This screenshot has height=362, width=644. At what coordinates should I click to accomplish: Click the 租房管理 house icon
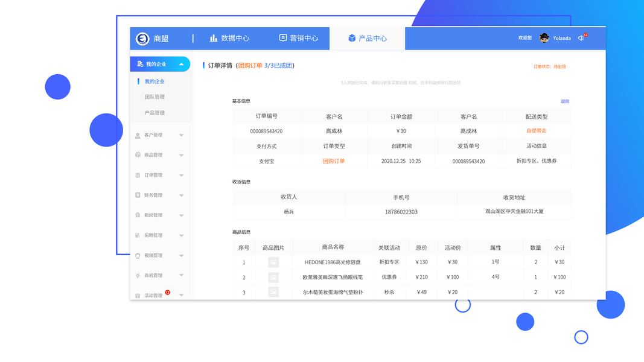click(x=138, y=215)
